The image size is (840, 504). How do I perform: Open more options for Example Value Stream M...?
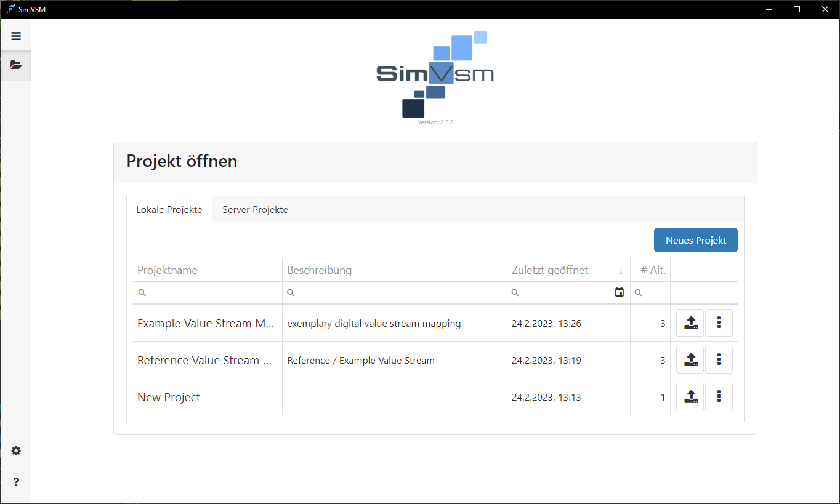[x=719, y=322]
